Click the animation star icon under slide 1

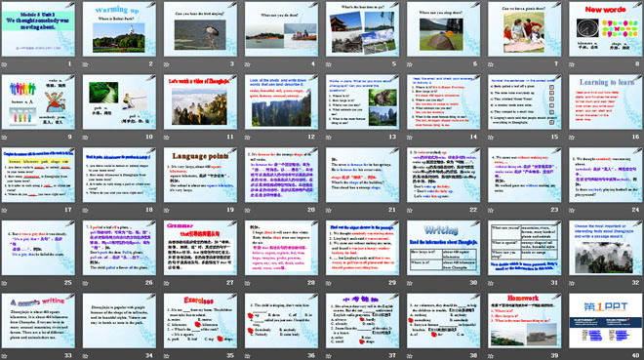[x=5, y=64]
